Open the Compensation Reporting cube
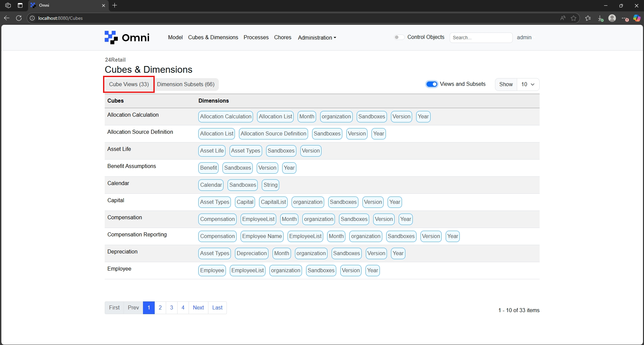 click(x=137, y=235)
